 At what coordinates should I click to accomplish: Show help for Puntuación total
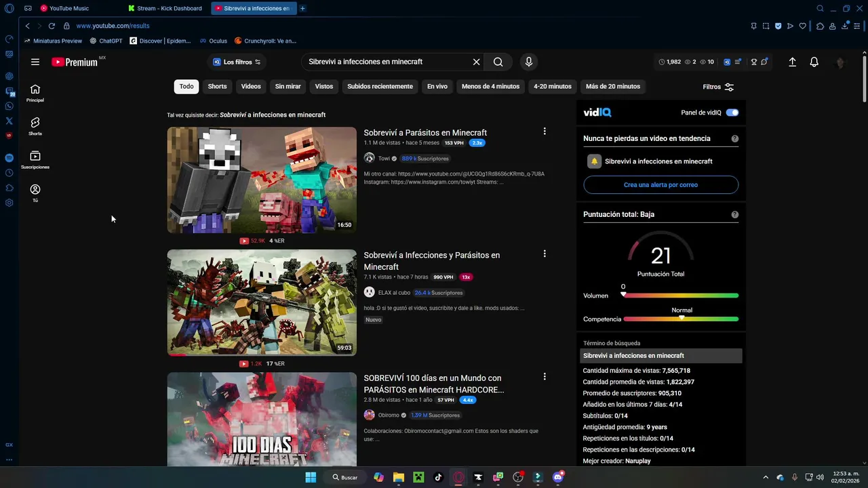click(735, 214)
